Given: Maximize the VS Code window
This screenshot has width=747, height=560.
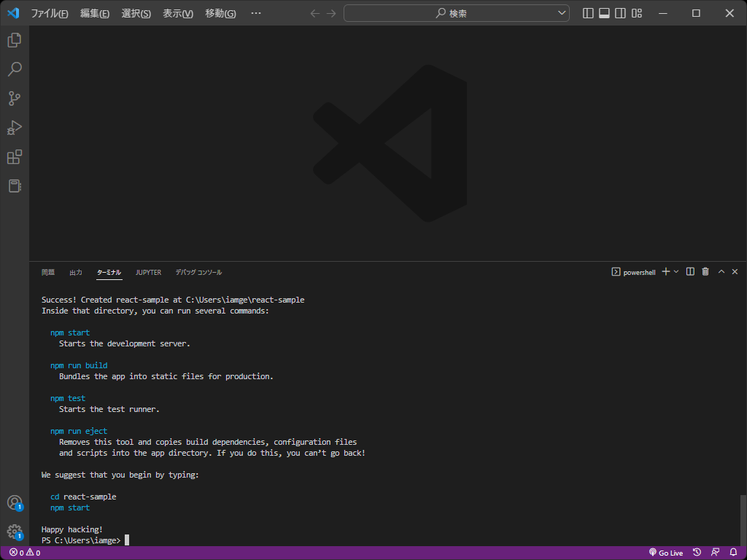Looking at the screenshot, I should tap(696, 13).
